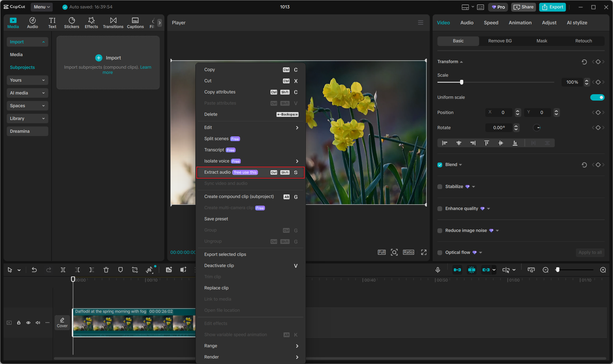Open the Stickers panel
The height and width of the screenshot is (364, 613).
(72, 23)
